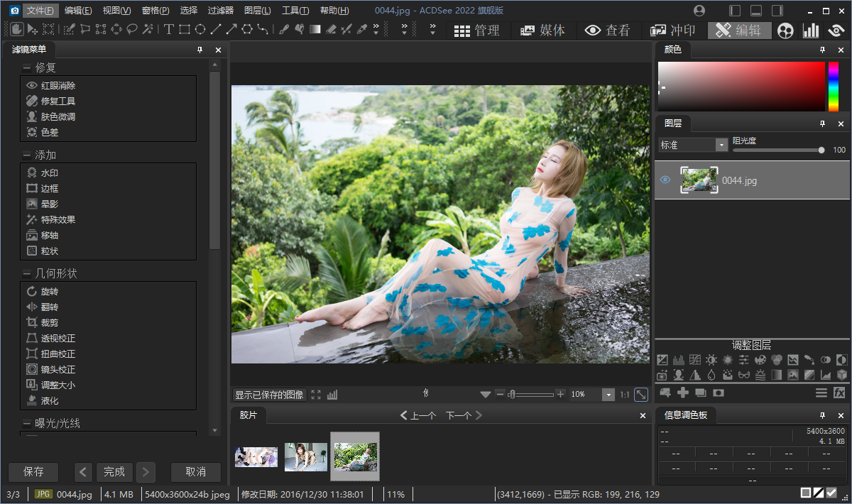Open the 标准 blend mode dropdown
The height and width of the screenshot is (504, 852).
pos(722,145)
